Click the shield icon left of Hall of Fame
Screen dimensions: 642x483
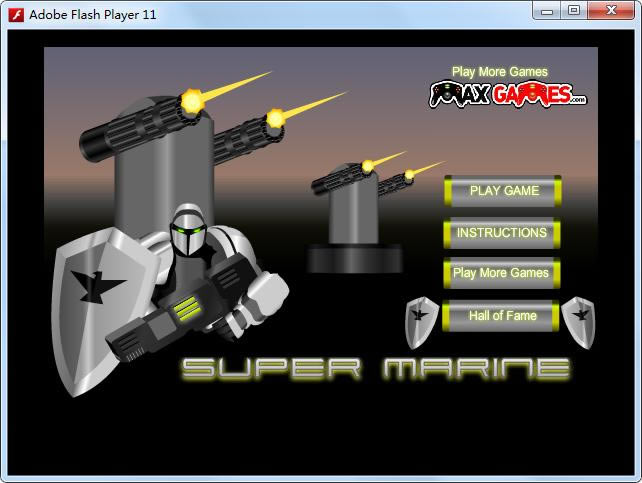coord(422,323)
